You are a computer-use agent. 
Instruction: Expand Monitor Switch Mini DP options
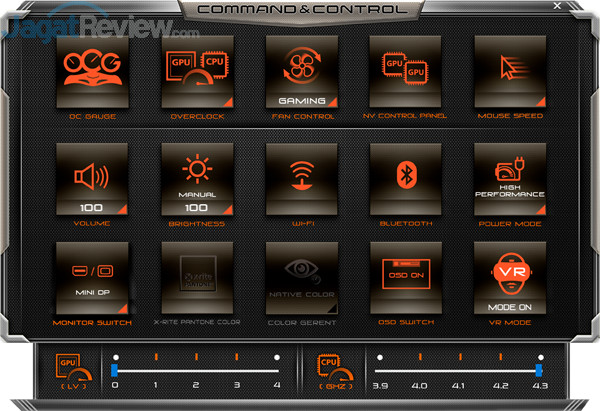pyautogui.click(x=91, y=279)
